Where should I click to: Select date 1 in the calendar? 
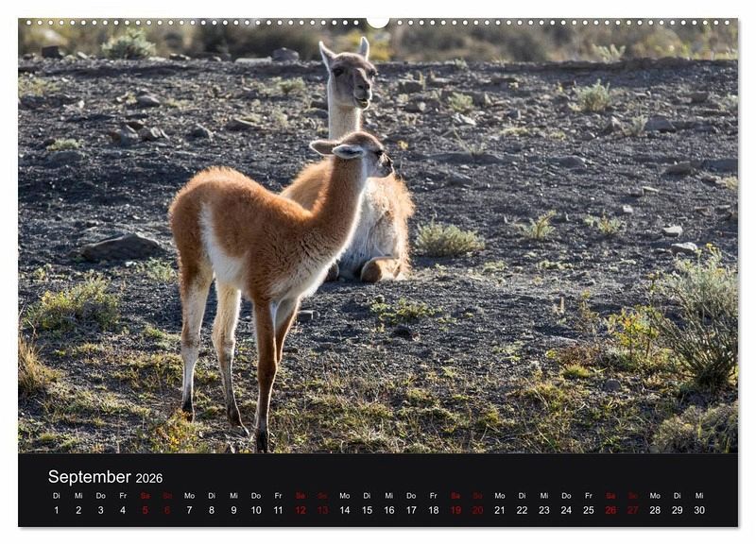pyautogui.click(x=56, y=510)
